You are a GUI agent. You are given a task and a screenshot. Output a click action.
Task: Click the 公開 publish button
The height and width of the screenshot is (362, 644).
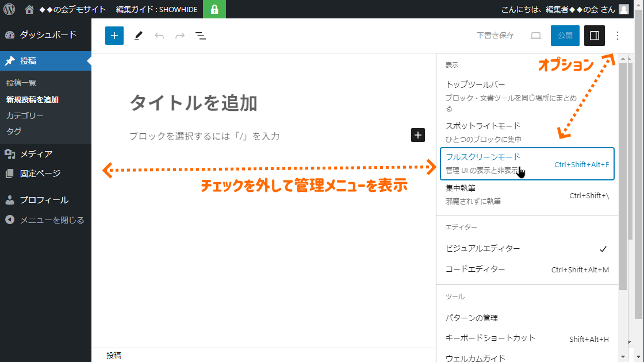click(565, 36)
